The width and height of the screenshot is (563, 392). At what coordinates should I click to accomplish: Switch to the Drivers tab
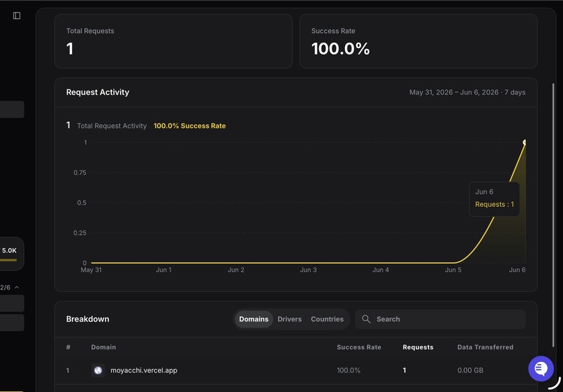click(289, 319)
